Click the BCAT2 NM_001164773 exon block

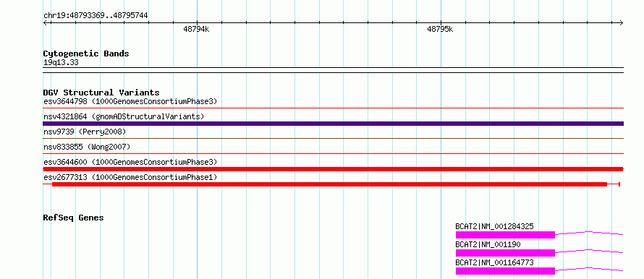pos(505,271)
